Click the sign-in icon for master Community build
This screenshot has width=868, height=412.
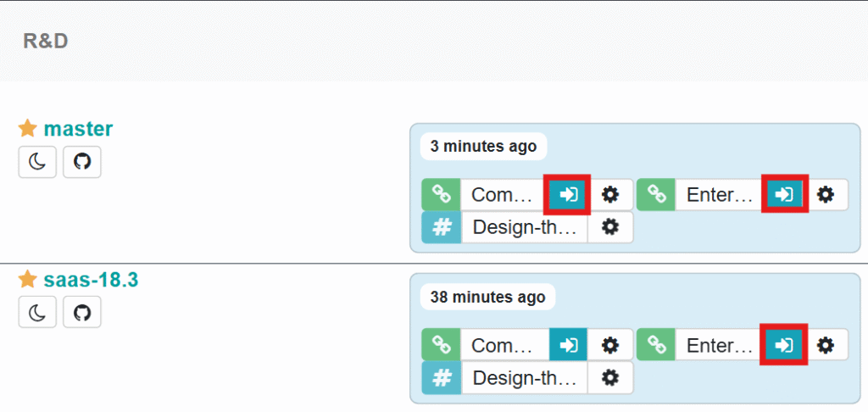pos(568,195)
